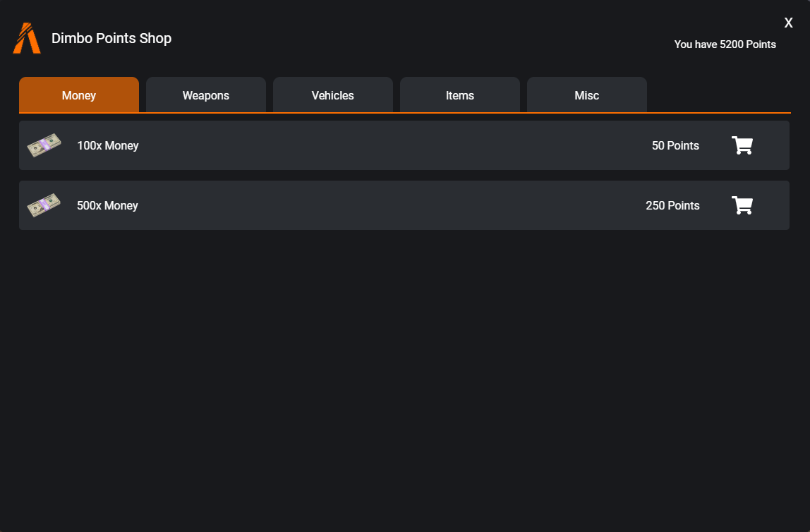Click the 100x Money item label
810x532 pixels.
click(107, 145)
